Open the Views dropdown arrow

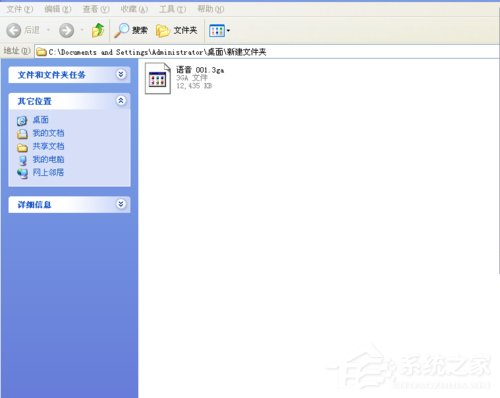228,31
